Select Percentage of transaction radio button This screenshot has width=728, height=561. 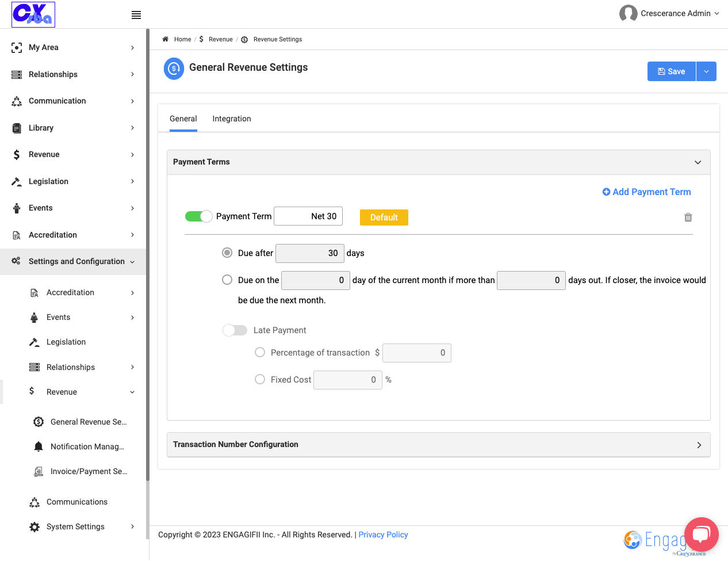tap(260, 352)
